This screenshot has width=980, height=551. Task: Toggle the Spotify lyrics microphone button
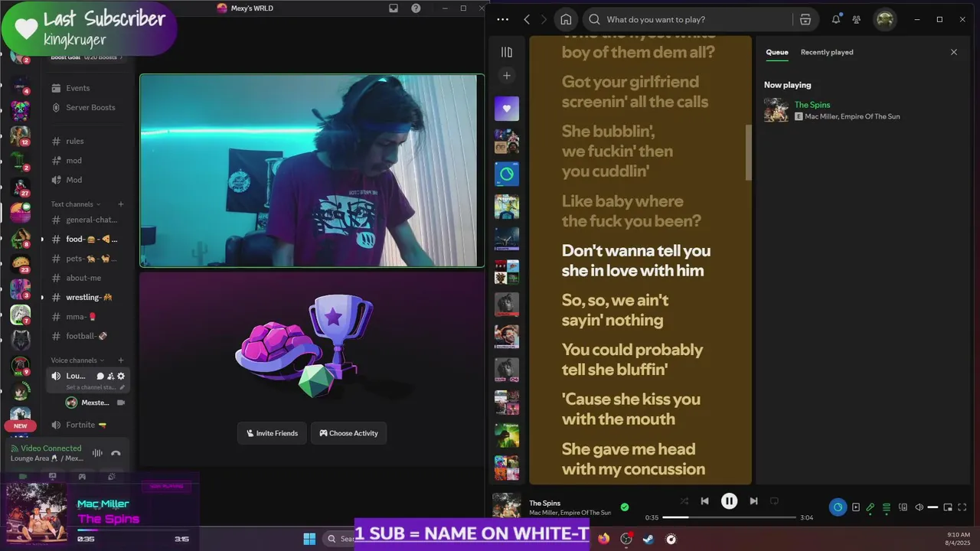871,507
